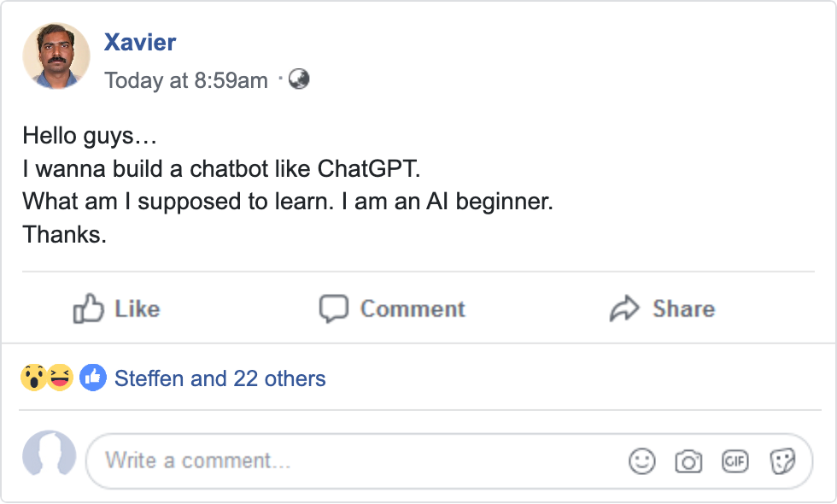Open the GIF picker in comment box
Screen dimensions: 837x504
coord(735,461)
